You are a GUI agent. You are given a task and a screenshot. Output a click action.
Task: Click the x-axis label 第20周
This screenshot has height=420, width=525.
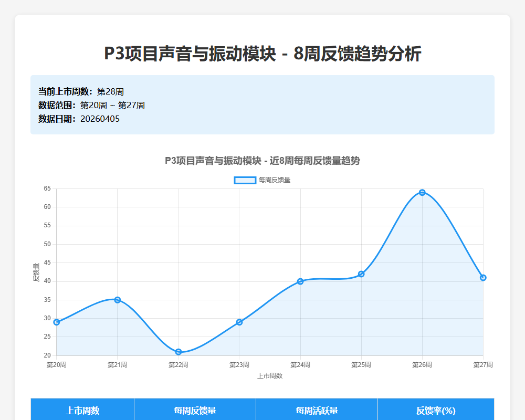pos(57,365)
